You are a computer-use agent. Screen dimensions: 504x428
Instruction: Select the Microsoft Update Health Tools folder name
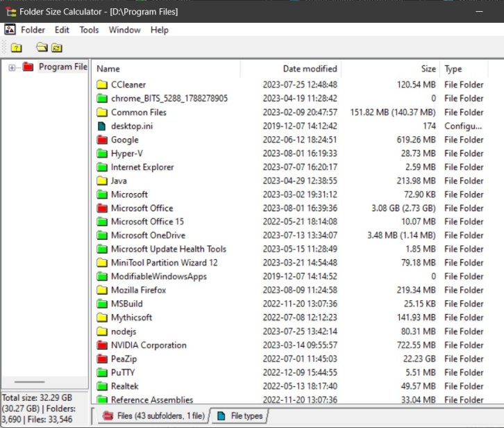pyautogui.click(x=169, y=249)
